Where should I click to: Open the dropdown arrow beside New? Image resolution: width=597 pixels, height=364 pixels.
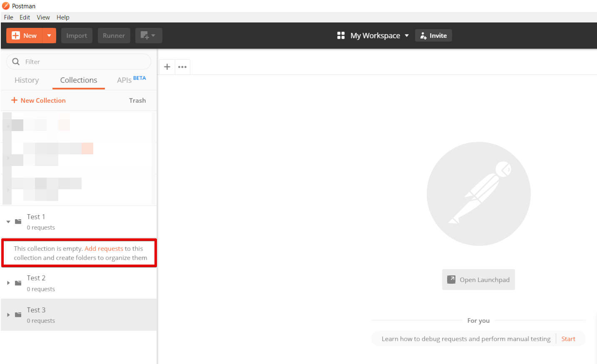49,36
